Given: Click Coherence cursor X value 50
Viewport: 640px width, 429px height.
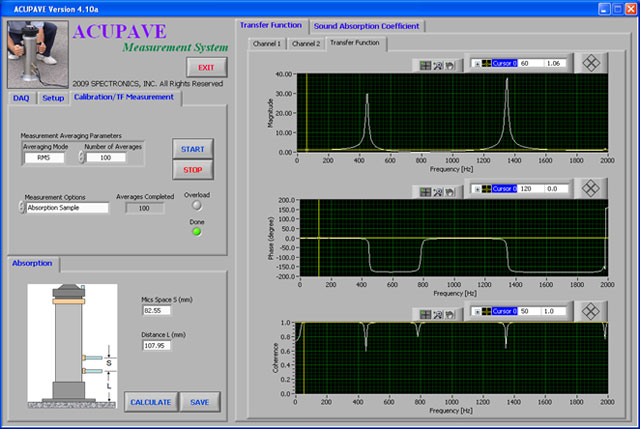Looking at the screenshot, I should coord(529,311).
